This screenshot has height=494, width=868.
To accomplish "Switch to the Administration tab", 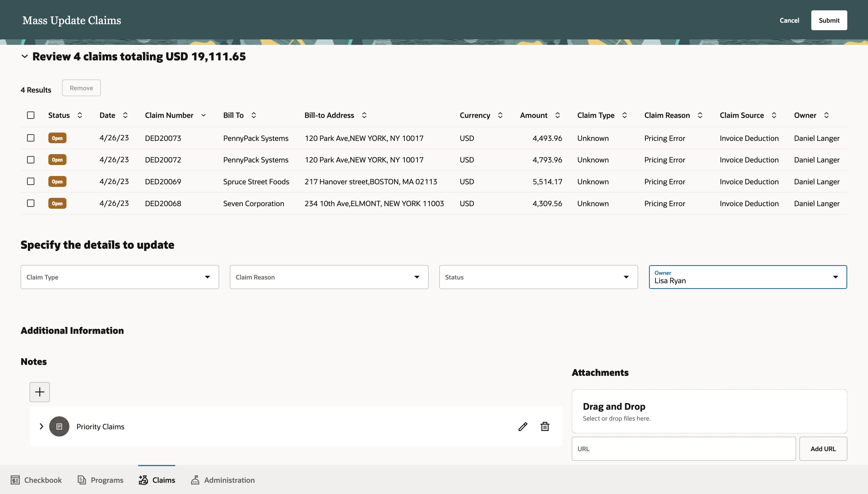I will pos(222,480).
